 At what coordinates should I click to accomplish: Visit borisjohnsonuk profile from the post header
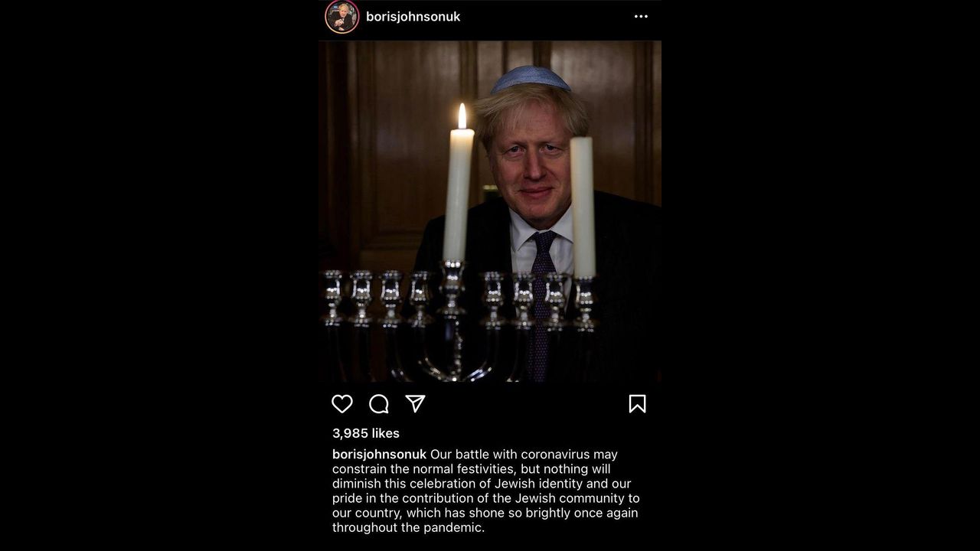(x=413, y=17)
